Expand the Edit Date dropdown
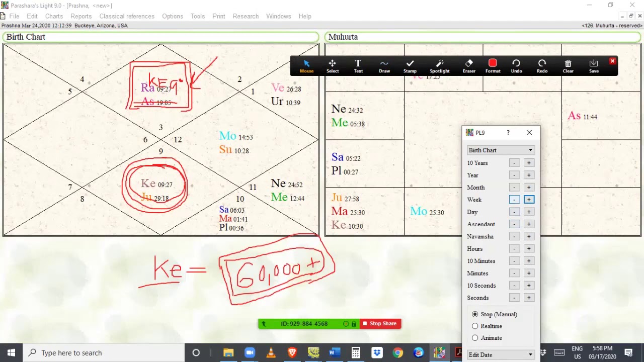This screenshot has width=644, height=362. [501, 355]
